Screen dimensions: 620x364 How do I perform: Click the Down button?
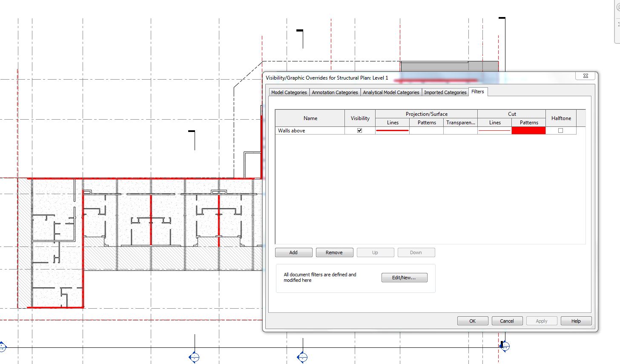click(x=416, y=252)
